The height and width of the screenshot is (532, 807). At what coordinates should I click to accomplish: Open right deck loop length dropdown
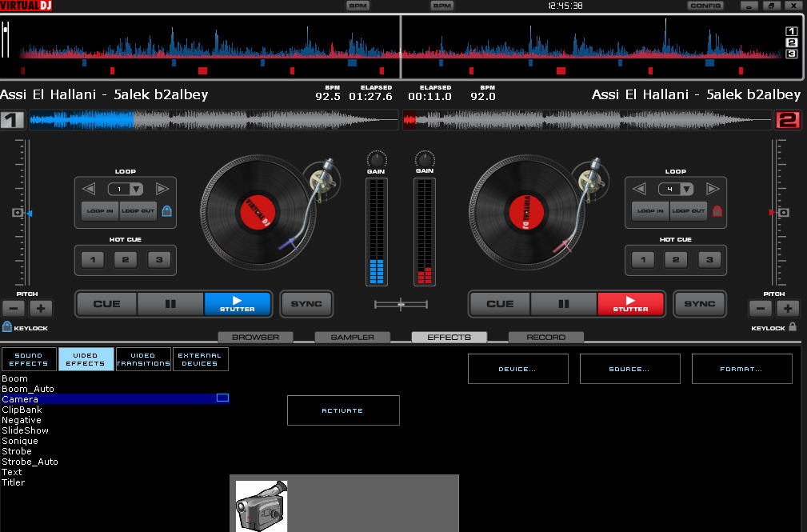coord(686,189)
